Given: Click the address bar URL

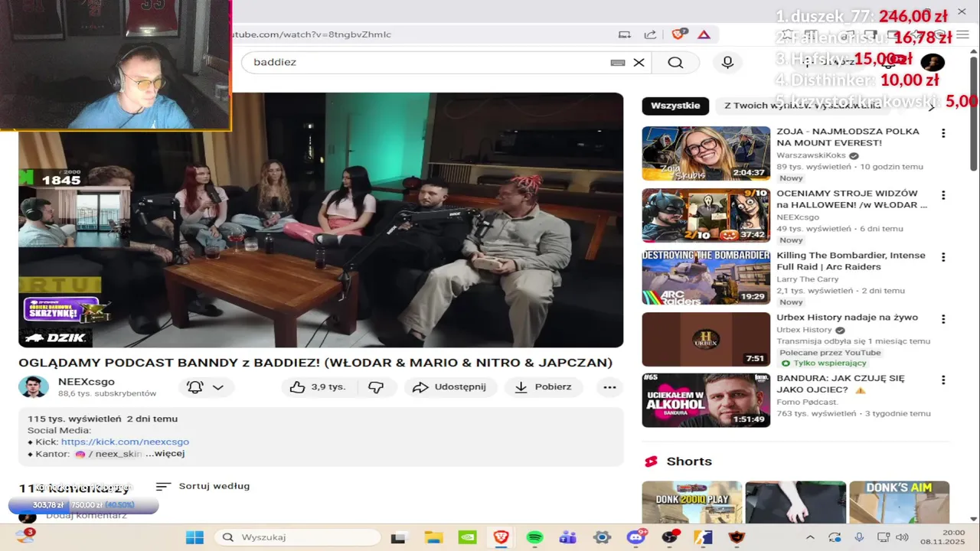Looking at the screenshot, I should click(310, 34).
